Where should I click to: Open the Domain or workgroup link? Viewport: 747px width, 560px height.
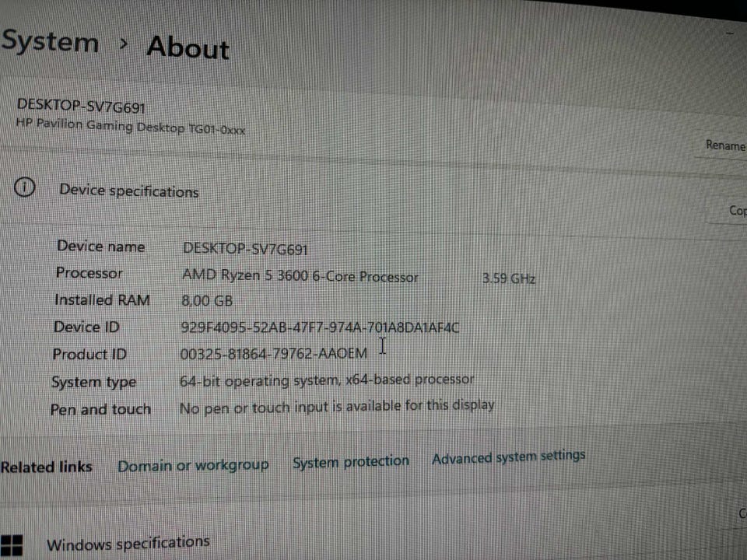[x=194, y=465]
